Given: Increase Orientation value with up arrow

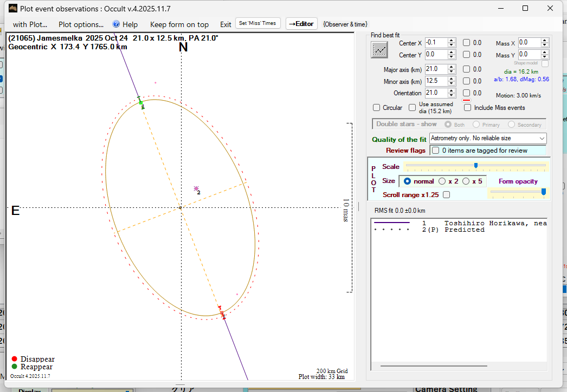Looking at the screenshot, I should (452, 91).
